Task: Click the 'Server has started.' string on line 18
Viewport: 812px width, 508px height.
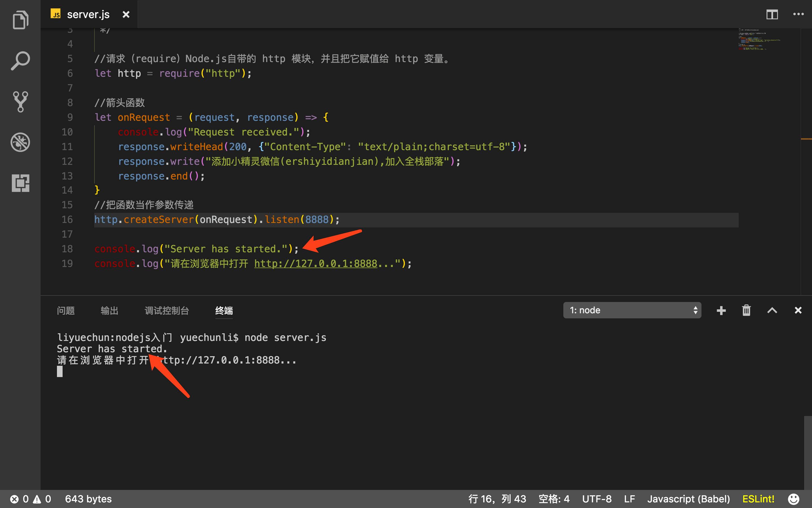Action: tap(226, 249)
